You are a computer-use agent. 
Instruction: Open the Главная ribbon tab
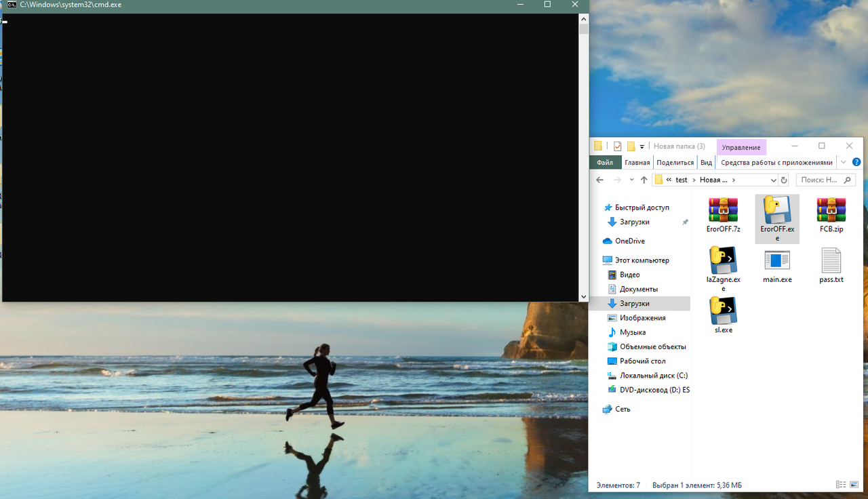tap(637, 162)
